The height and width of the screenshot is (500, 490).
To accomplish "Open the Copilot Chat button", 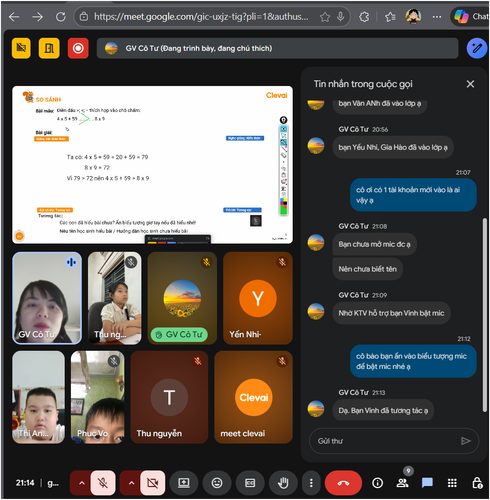I will [x=471, y=16].
